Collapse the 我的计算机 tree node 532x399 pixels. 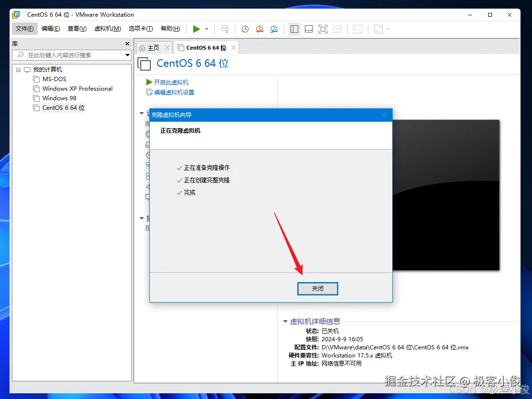tap(18, 70)
